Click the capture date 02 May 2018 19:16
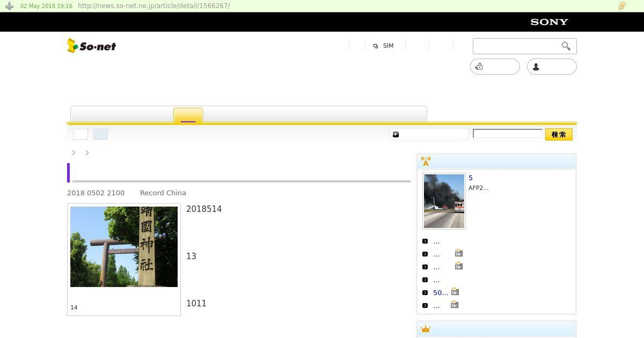The height and width of the screenshot is (338, 644). click(46, 6)
